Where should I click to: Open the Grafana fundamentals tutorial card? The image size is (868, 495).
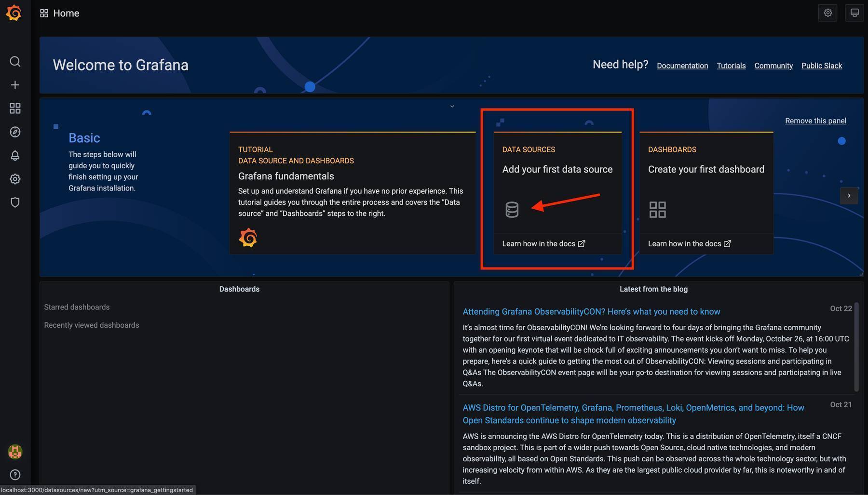pos(353,192)
